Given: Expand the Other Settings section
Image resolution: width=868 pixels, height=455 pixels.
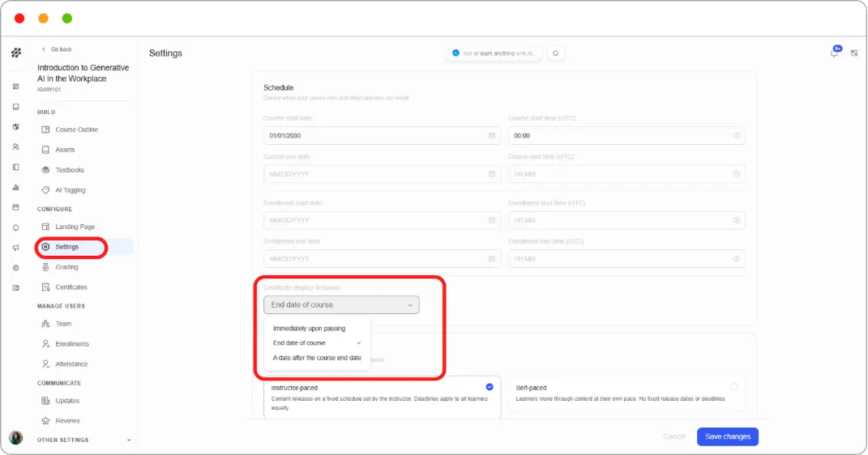Looking at the screenshot, I should [84, 440].
